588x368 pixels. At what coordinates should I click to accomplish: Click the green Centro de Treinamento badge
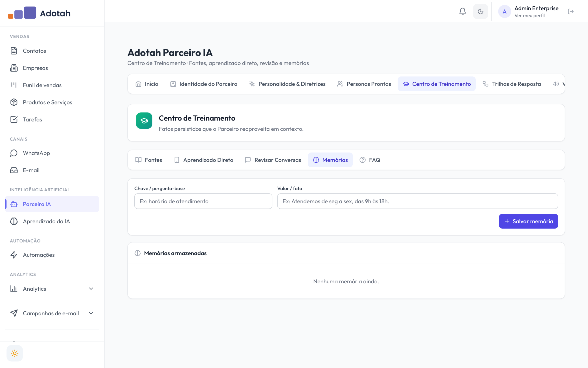pyautogui.click(x=144, y=121)
